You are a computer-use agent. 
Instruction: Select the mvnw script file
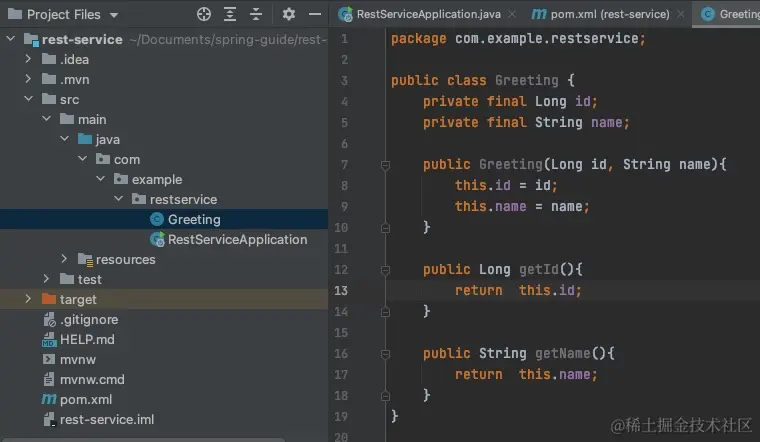(x=78, y=360)
